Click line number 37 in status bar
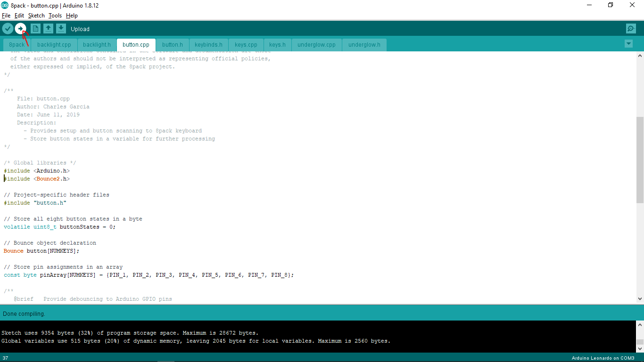644x362 pixels. 6,358
